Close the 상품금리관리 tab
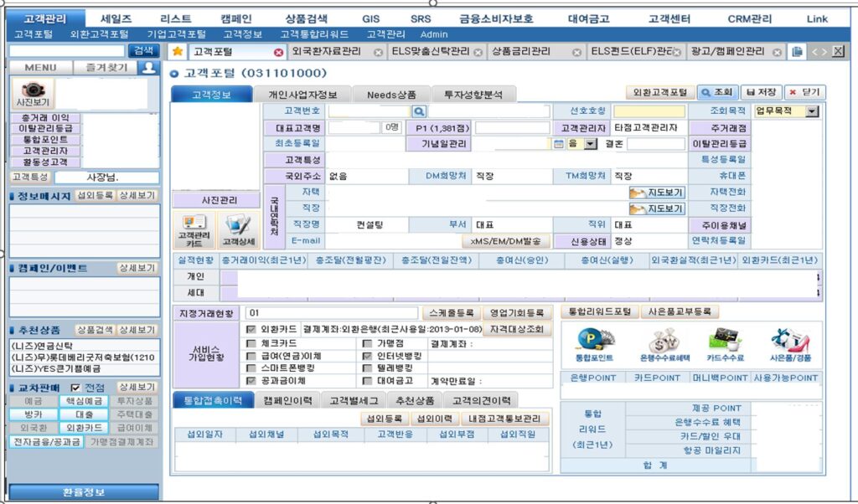The image size is (858, 504). 576,53
